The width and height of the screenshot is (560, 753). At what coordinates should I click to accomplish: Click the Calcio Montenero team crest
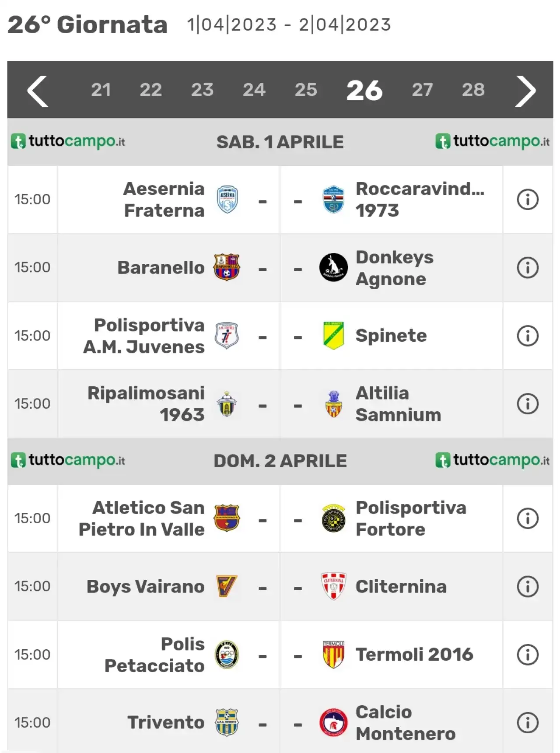(x=333, y=722)
